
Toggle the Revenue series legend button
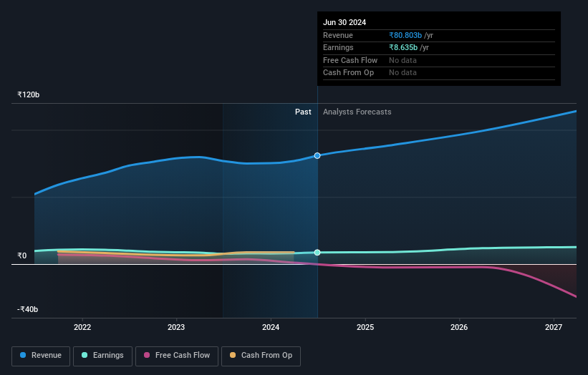41,356
